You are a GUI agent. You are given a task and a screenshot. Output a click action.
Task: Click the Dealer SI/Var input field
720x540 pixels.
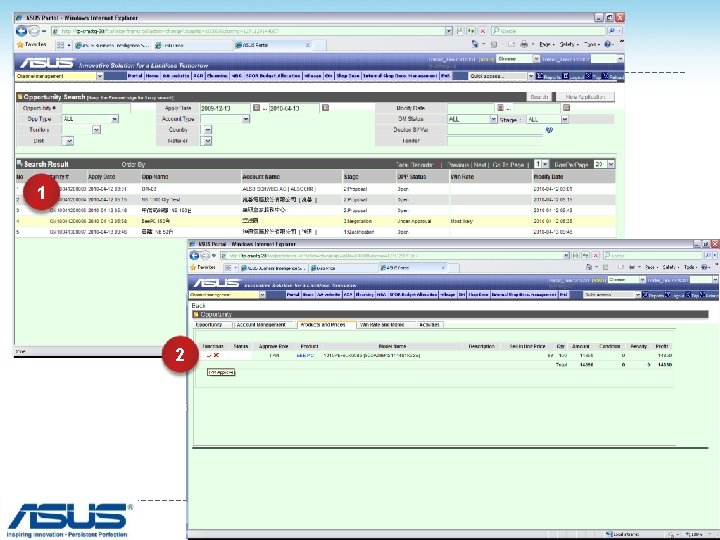point(495,130)
